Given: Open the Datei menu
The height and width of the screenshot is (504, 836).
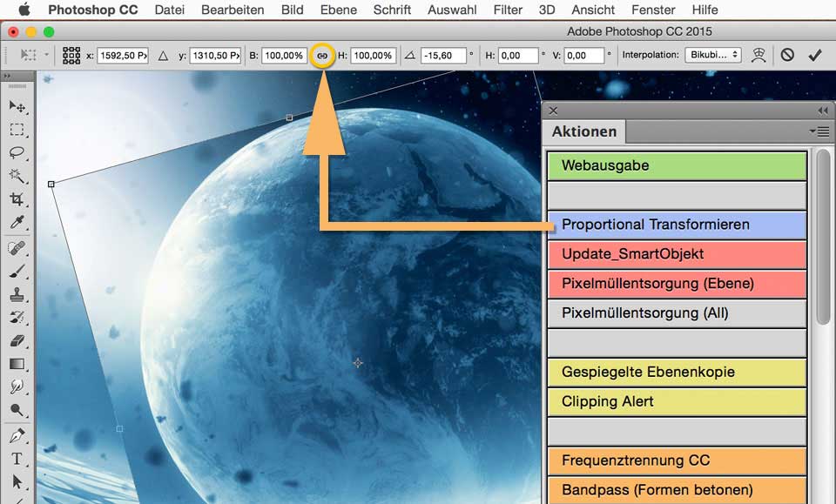Looking at the screenshot, I should click(170, 10).
